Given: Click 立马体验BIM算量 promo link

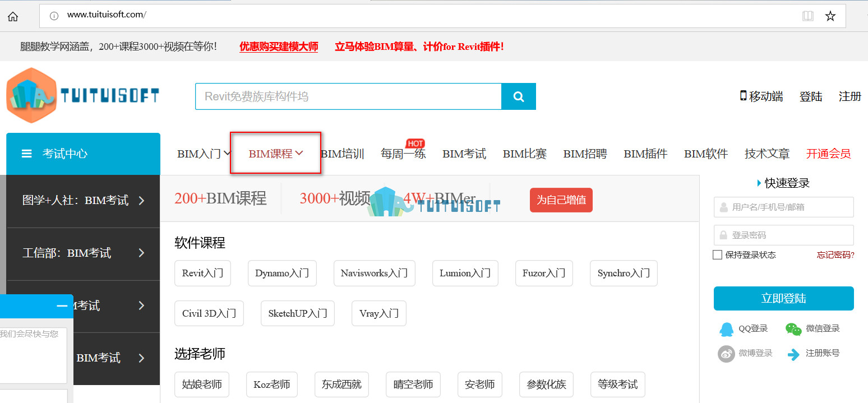Looking at the screenshot, I should point(419,47).
